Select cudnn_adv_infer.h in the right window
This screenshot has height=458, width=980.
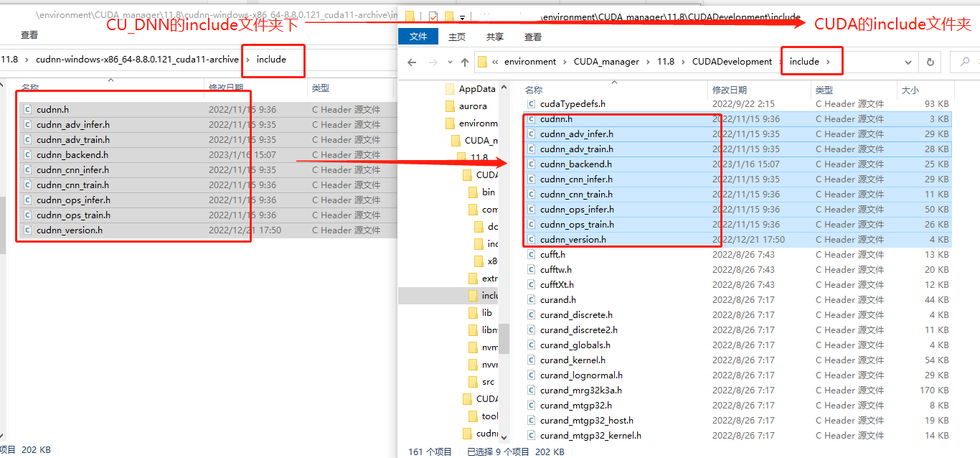[x=577, y=134]
